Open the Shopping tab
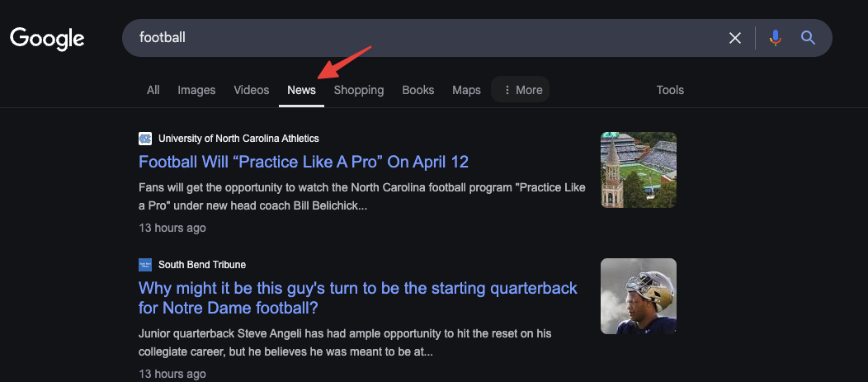The height and width of the screenshot is (382, 868). click(x=359, y=90)
